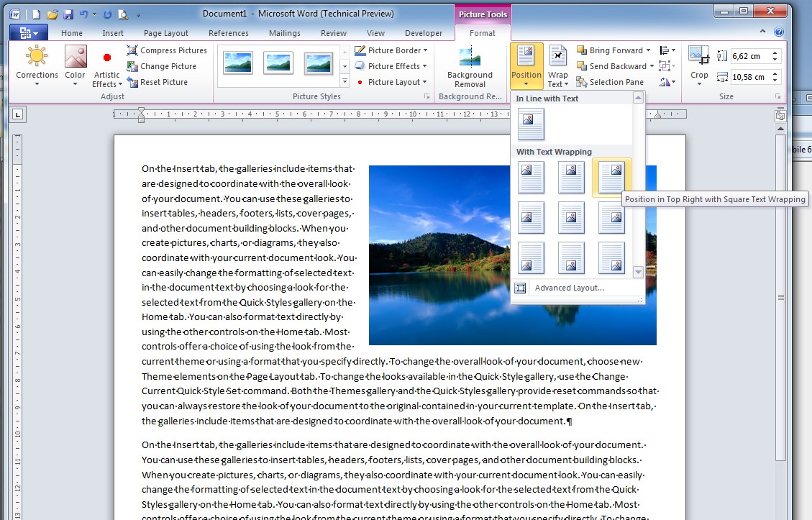The height and width of the screenshot is (520, 812).
Task: Select the lake picture in document
Action: (439, 255)
